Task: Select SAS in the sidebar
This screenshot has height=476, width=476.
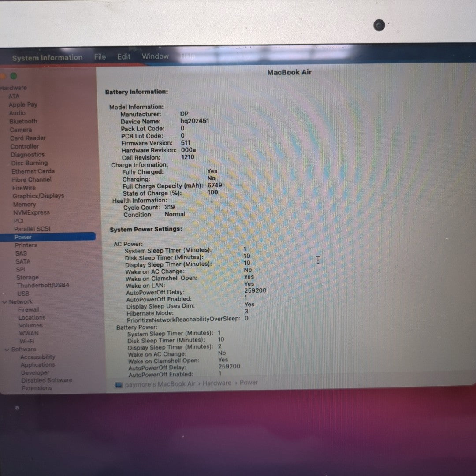Action: (x=21, y=253)
